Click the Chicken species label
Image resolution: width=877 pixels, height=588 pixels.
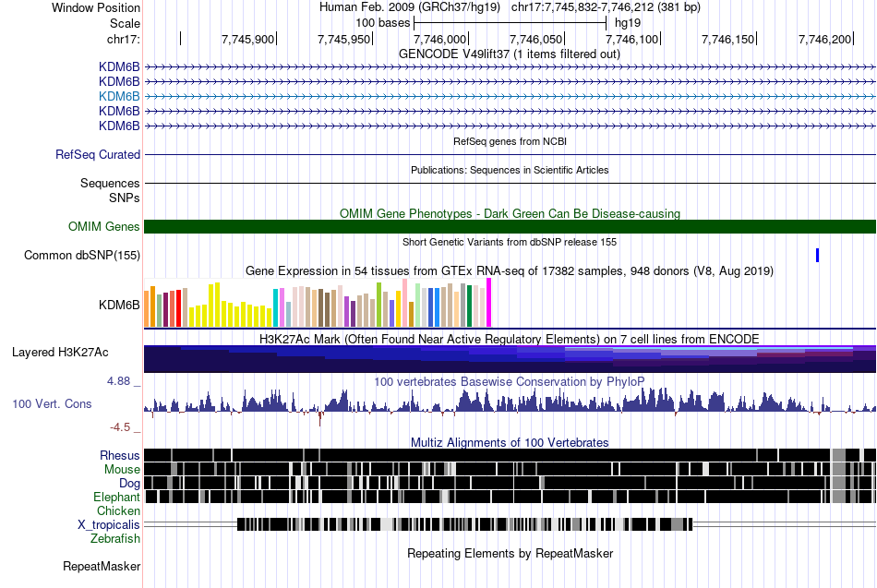[x=118, y=510]
